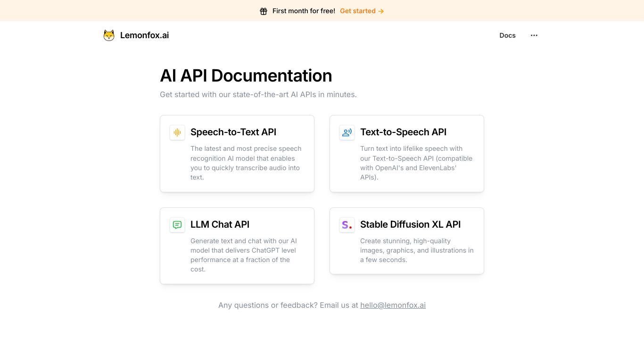Click the Speech-to-Text waveform icon
644x362 pixels.
177,132
